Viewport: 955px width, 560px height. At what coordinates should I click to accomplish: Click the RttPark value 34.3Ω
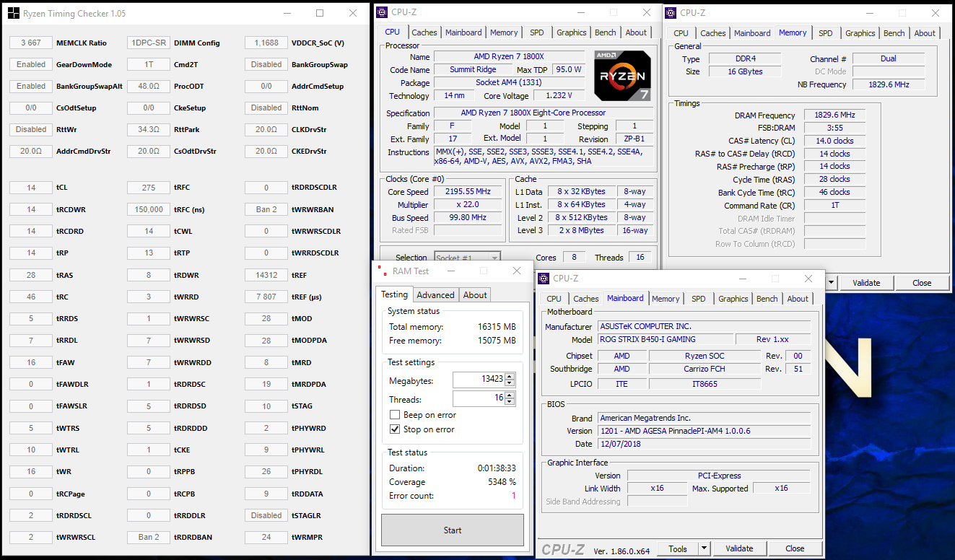click(x=149, y=129)
